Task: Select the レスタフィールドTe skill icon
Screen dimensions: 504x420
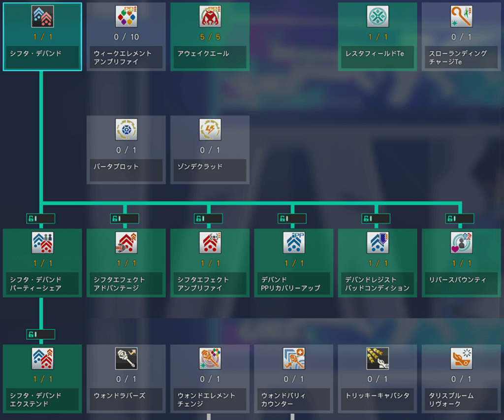Action: 378,17
